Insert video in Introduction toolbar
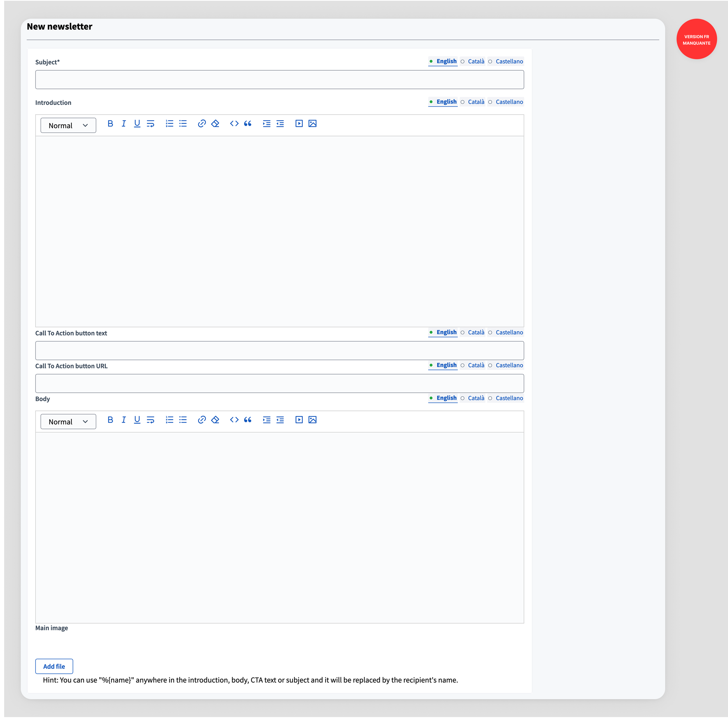Screen dimensions: 728x722 coord(299,124)
